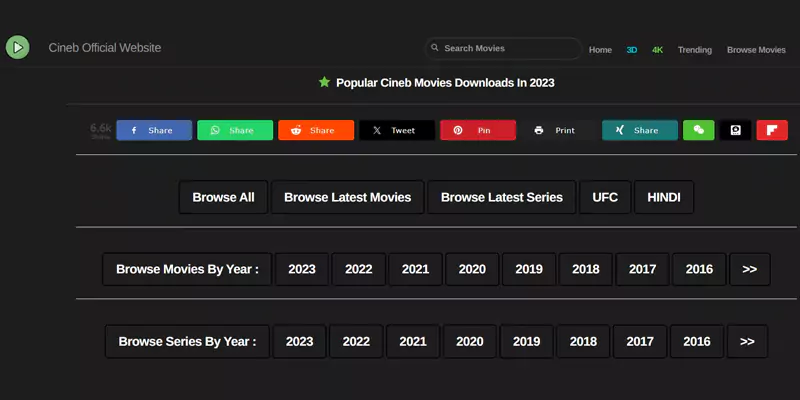Browse movies from 2023
Image resolution: width=800 pixels, height=400 pixels.
pos(302,269)
